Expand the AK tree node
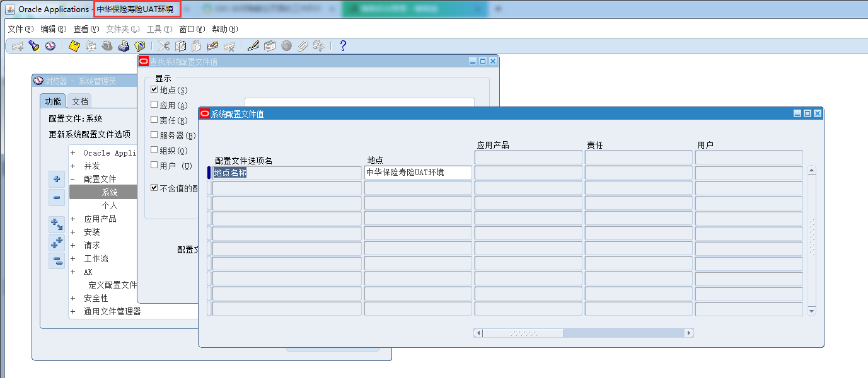The width and height of the screenshot is (868, 378). coord(72,272)
